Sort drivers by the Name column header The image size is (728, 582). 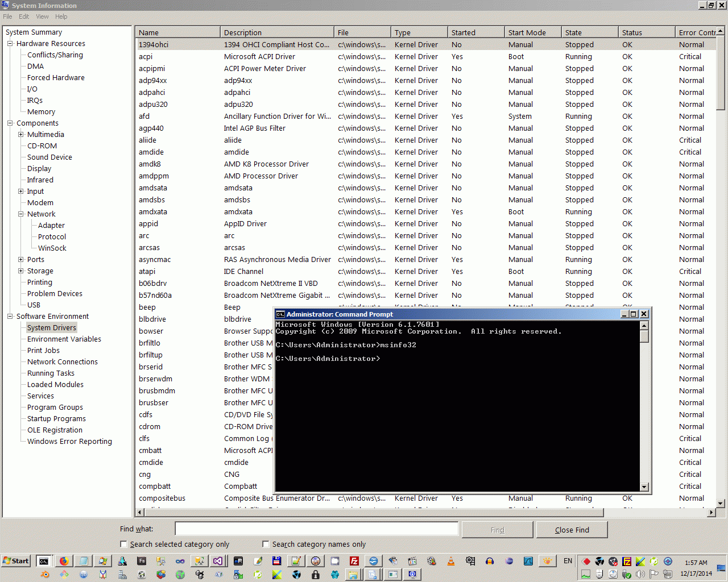(x=177, y=32)
